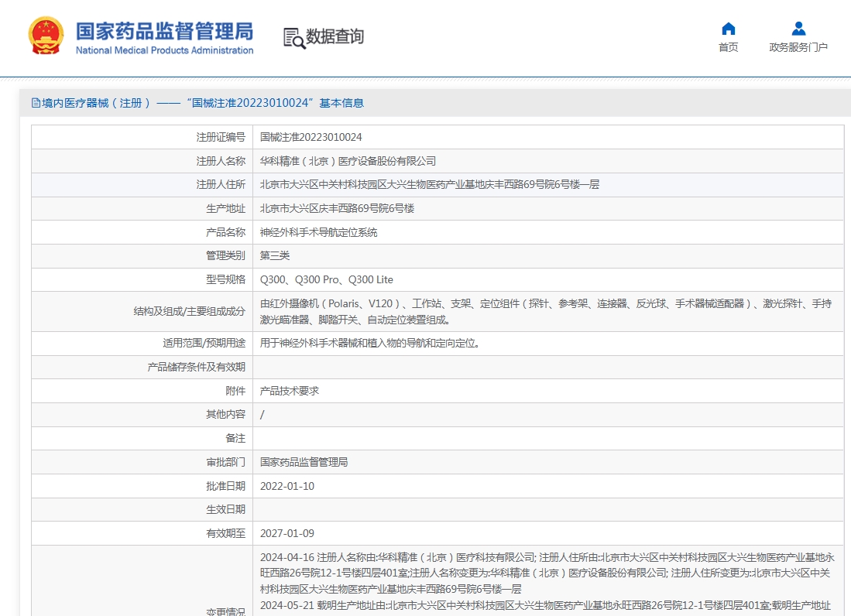Click the 境内医疗器械（注册）基本信息 header

point(197,103)
